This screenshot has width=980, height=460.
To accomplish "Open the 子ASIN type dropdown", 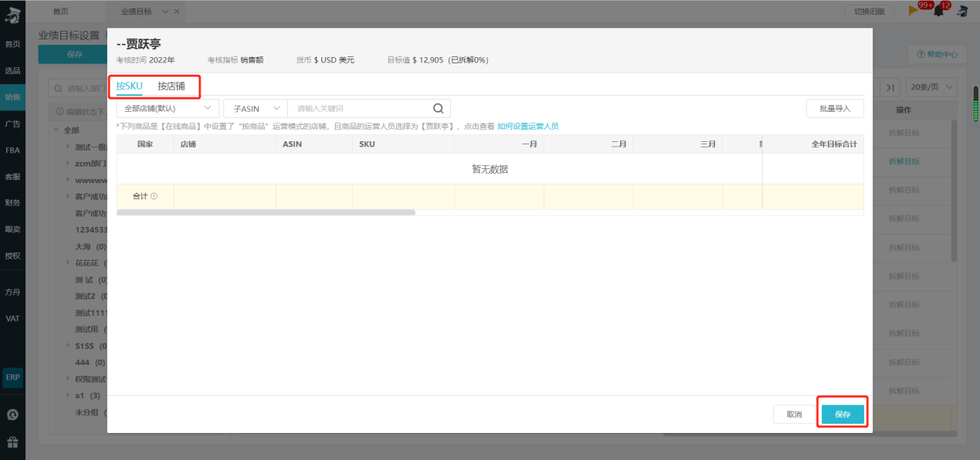I will point(254,107).
